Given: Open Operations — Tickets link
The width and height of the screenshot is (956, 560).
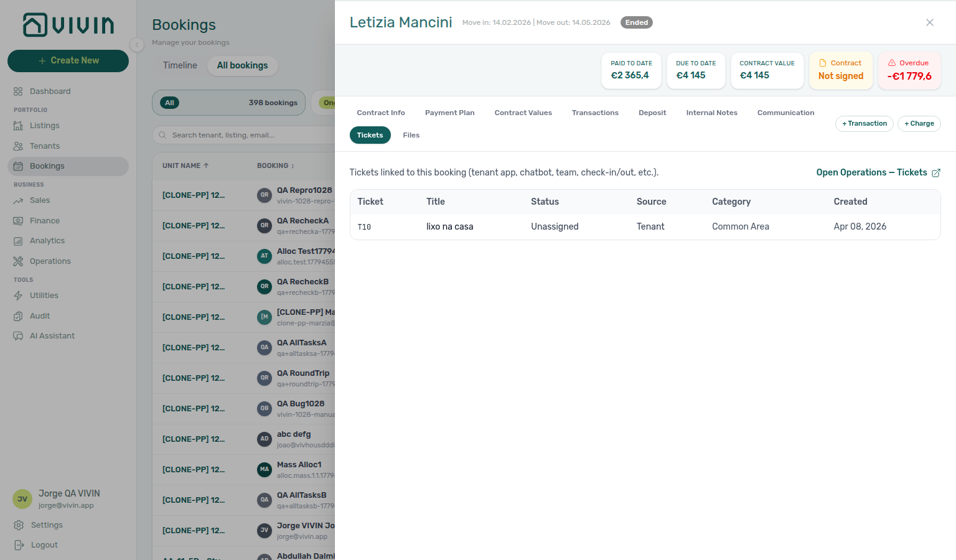Looking at the screenshot, I should [878, 172].
